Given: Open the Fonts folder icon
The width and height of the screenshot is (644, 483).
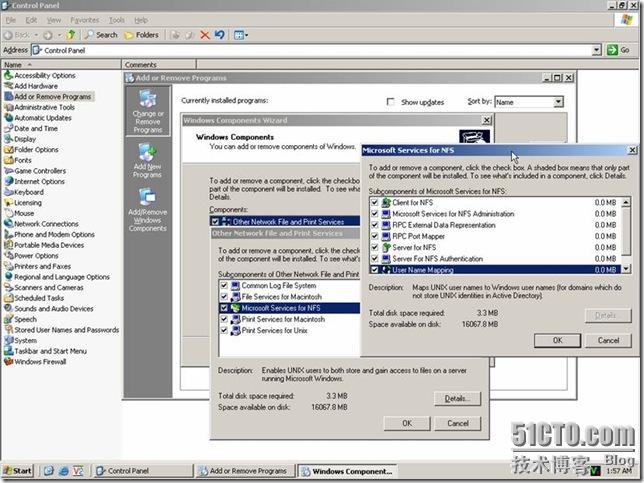Looking at the screenshot, I should pyautogui.click(x=9, y=160).
